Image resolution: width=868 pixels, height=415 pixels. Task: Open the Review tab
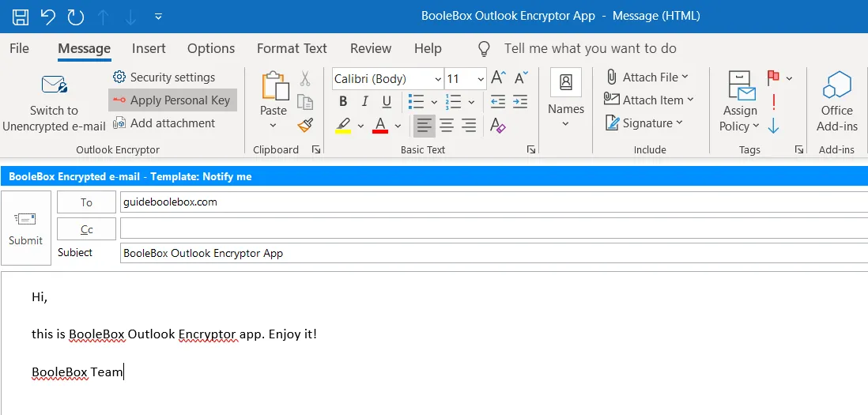click(x=371, y=49)
